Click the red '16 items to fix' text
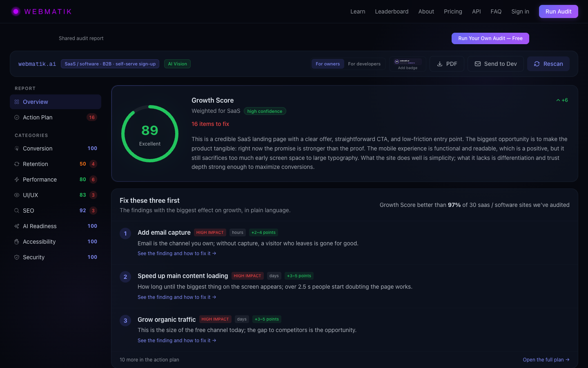Screen dimensions: 588x368 210,124
